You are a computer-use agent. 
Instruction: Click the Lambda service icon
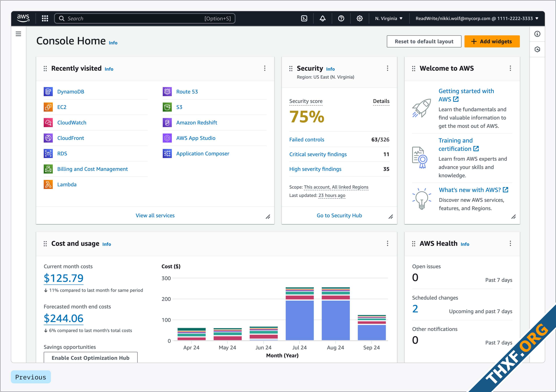pos(48,184)
